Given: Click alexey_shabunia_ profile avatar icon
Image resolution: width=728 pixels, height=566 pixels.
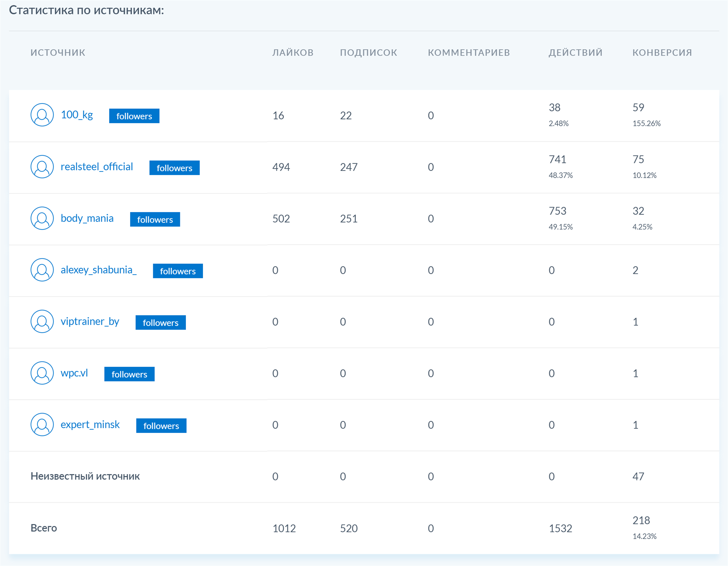Looking at the screenshot, I should [x=42, y=270].
